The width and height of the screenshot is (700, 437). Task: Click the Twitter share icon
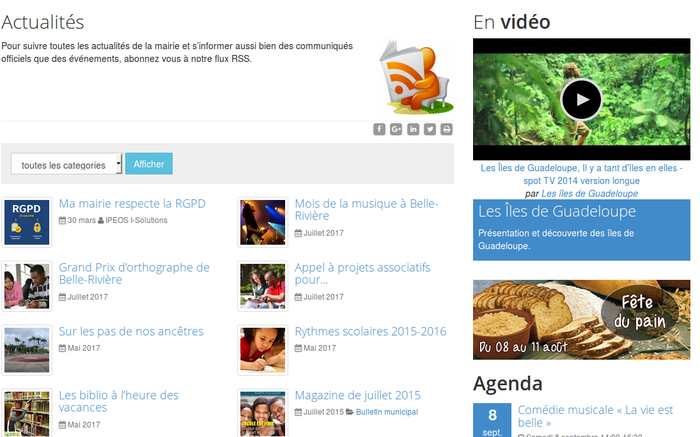pyautogui.click(x=430, y=129)
